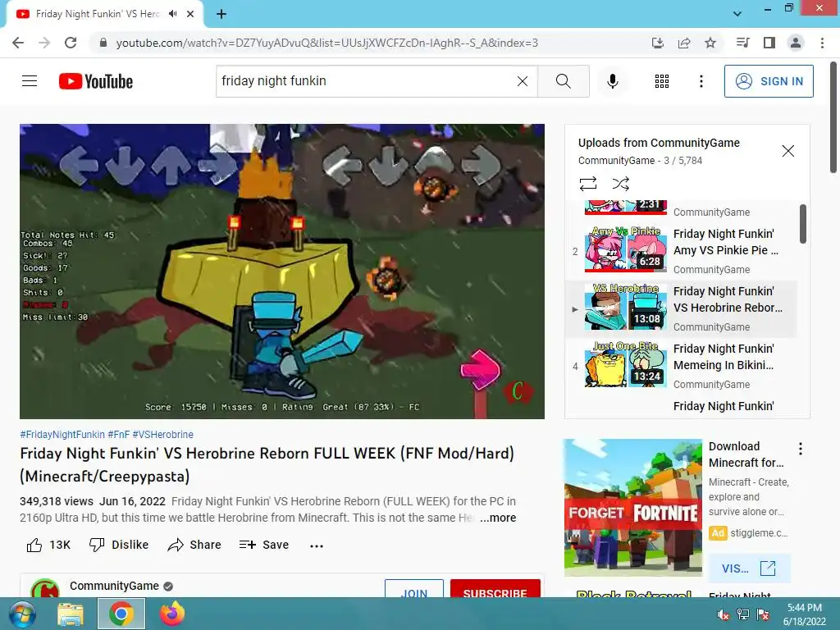
Task: Save the video to a playlist
Action: pos(263,545)
